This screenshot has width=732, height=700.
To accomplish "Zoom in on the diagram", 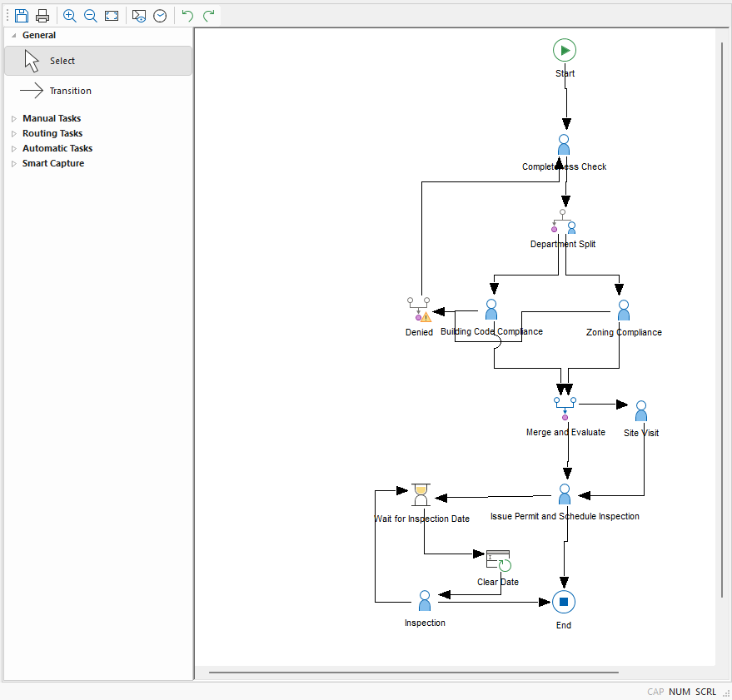I will [70, 16].
